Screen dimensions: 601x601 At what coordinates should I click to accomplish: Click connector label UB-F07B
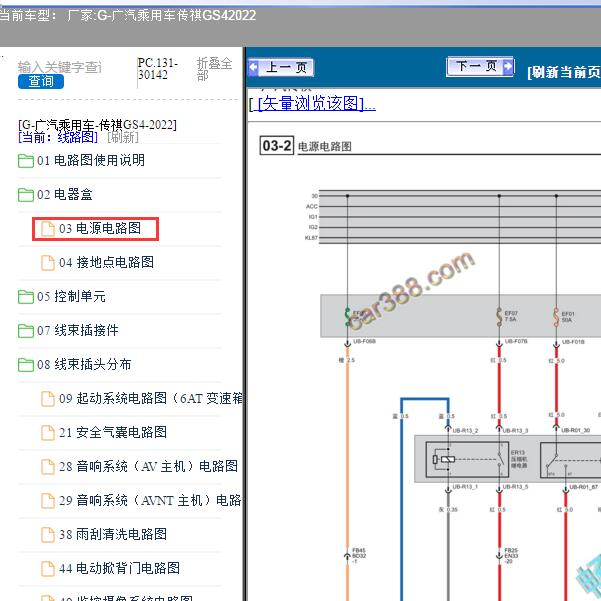pyautogui.click(x=516, y=341)
